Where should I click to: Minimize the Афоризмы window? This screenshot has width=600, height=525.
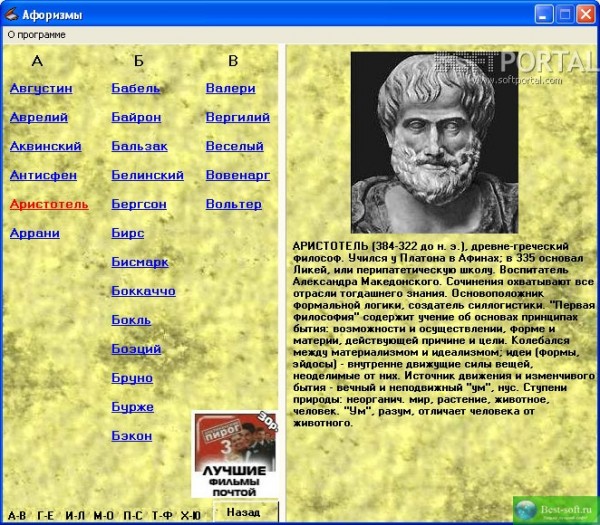544,15
